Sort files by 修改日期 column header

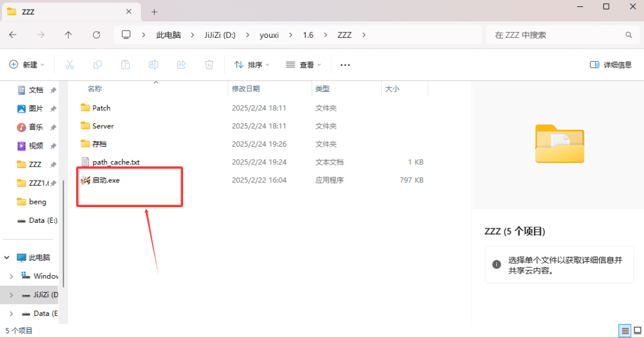[x=245, y=89]
